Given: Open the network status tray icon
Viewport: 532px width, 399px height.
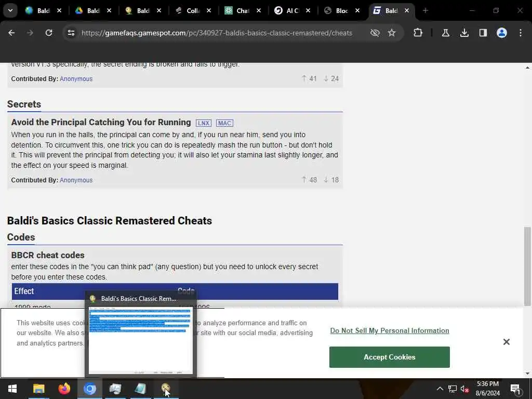Looking at the screenshot, I should (453, 389).
